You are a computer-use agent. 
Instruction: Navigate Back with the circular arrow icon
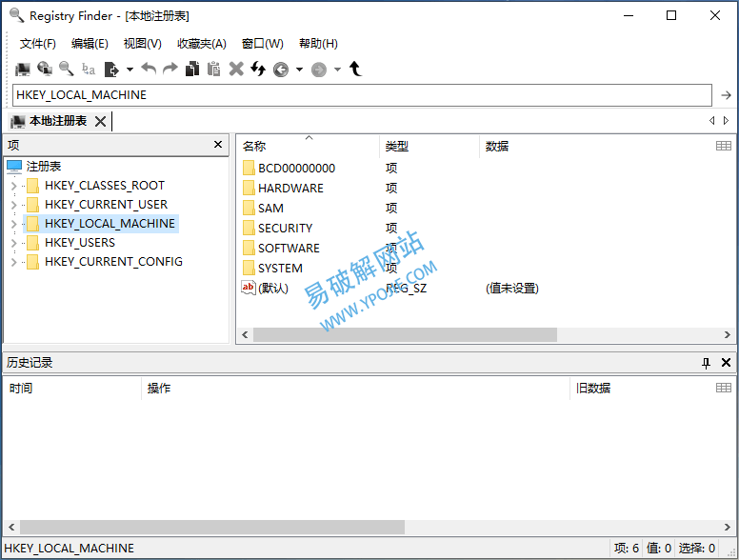click(281, 70)
